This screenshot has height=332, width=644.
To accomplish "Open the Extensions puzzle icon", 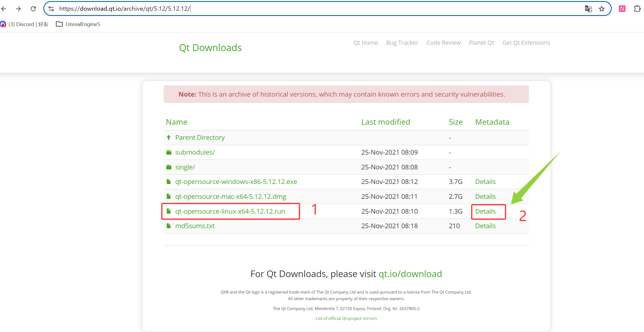I will pos(637,9).
